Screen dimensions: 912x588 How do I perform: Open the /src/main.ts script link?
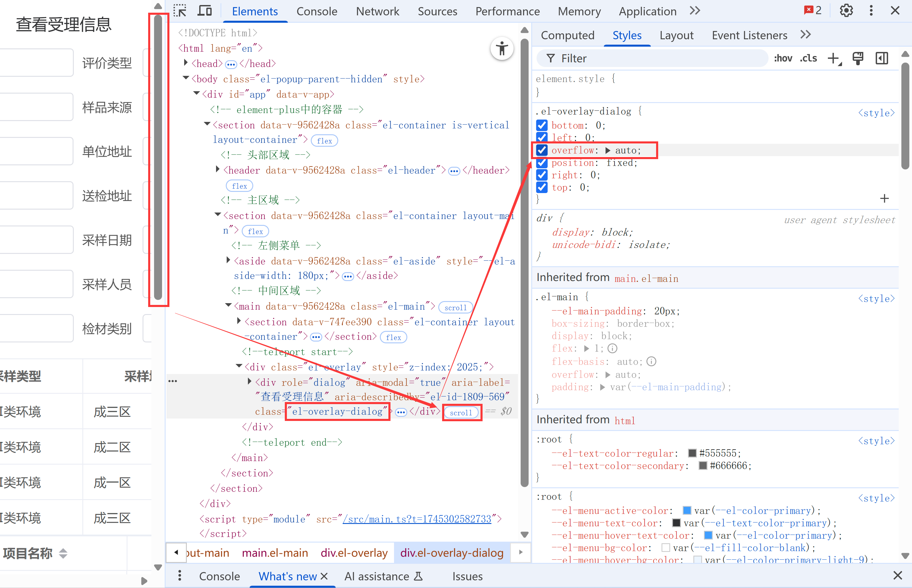[x=416, y=519]
